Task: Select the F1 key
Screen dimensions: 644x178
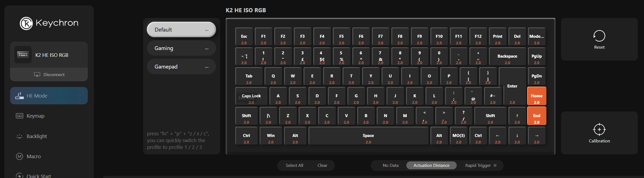Action: [263, 36]
